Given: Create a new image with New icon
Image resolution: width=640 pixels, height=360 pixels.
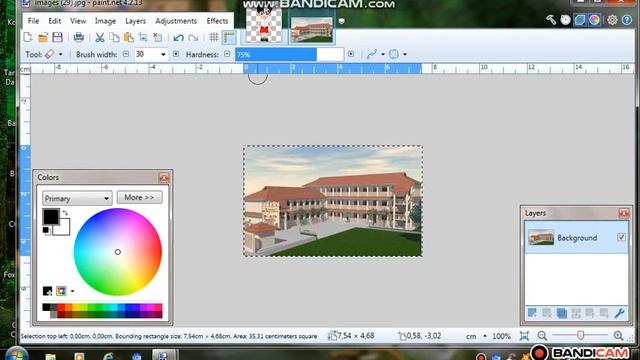Looking at the screenshot, I should point(28,38).
